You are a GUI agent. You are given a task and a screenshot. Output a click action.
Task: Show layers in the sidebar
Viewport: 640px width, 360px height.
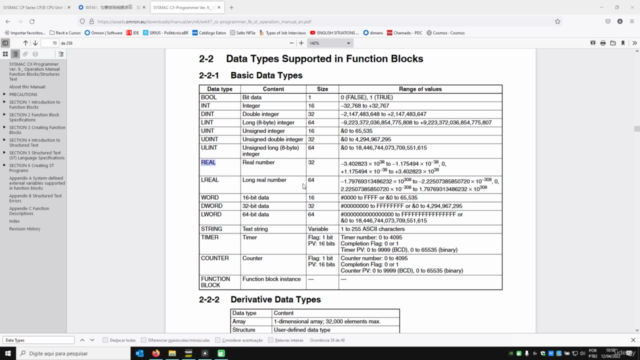(x=36, y=54)
